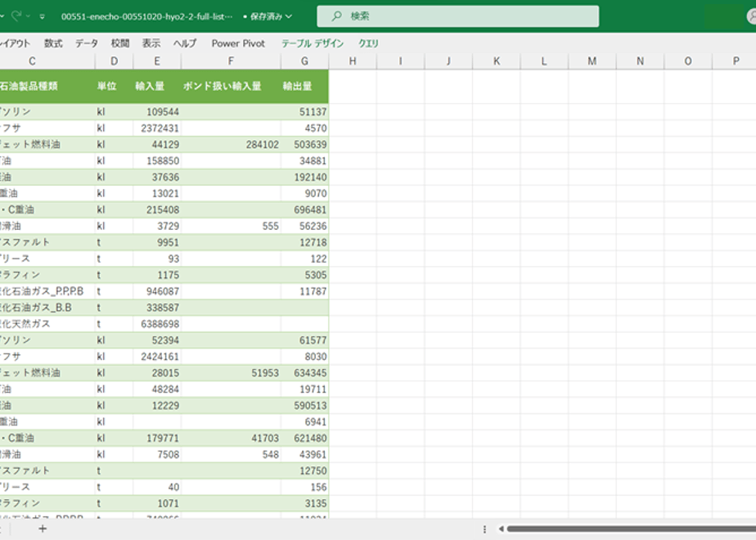Click the ボンド扱い輸入量 header cell

(x=231, y=86)
